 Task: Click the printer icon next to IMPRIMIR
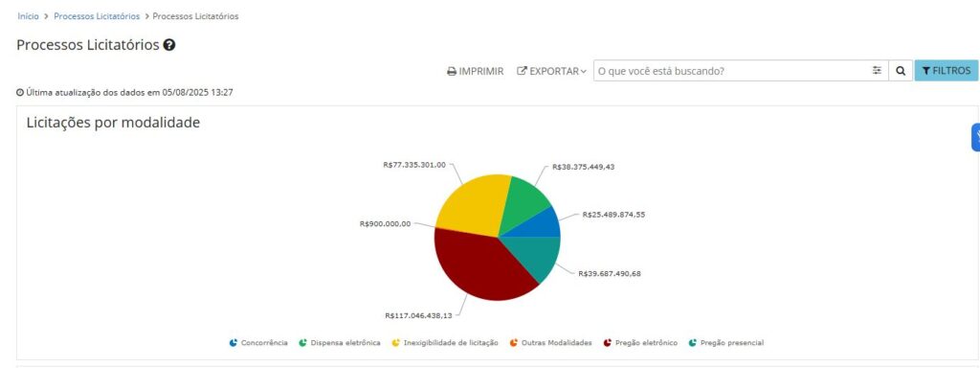[452, 71]
